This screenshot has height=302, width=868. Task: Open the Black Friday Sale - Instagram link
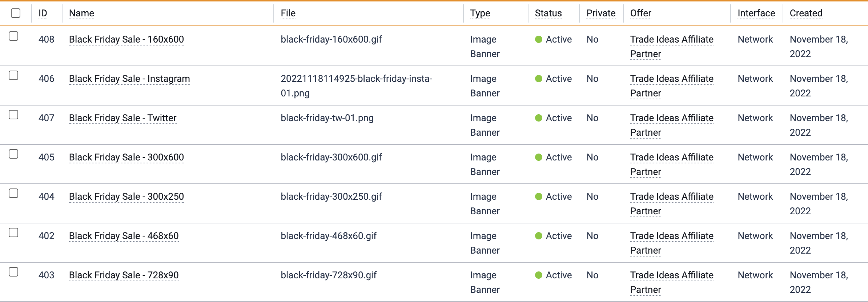129,79
